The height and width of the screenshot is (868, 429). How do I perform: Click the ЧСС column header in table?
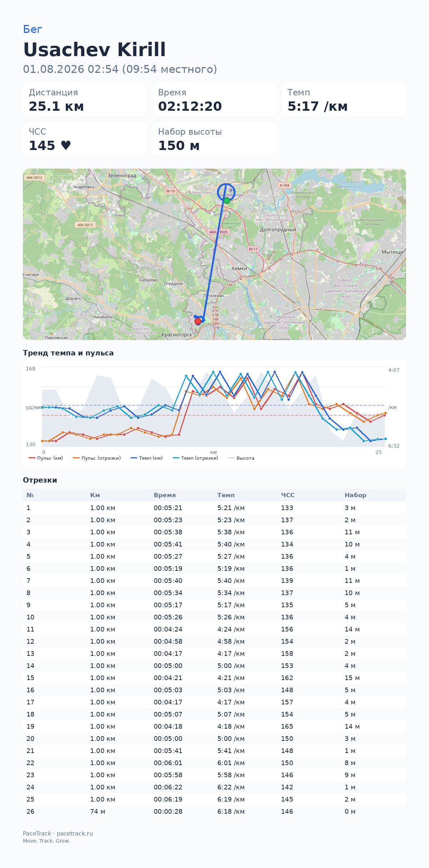click(288, 495)
